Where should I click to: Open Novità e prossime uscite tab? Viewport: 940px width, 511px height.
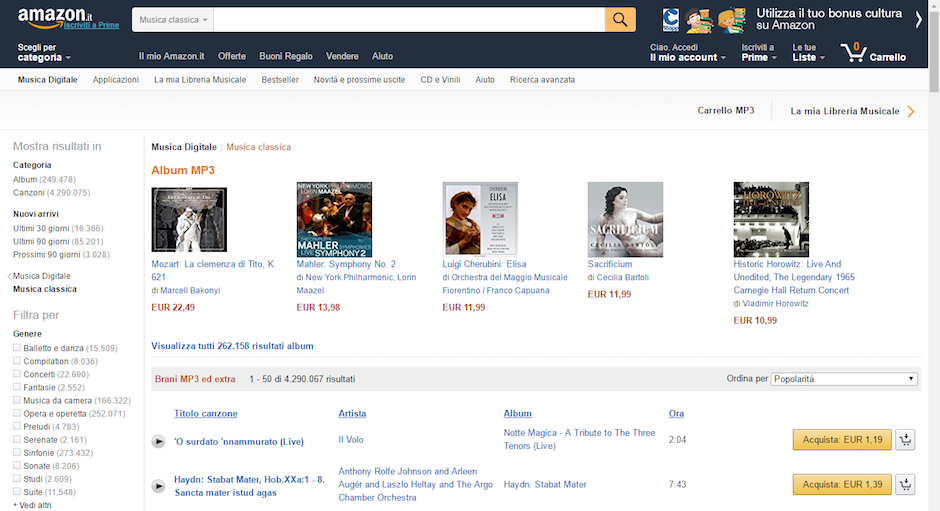[x=359, y=80]
